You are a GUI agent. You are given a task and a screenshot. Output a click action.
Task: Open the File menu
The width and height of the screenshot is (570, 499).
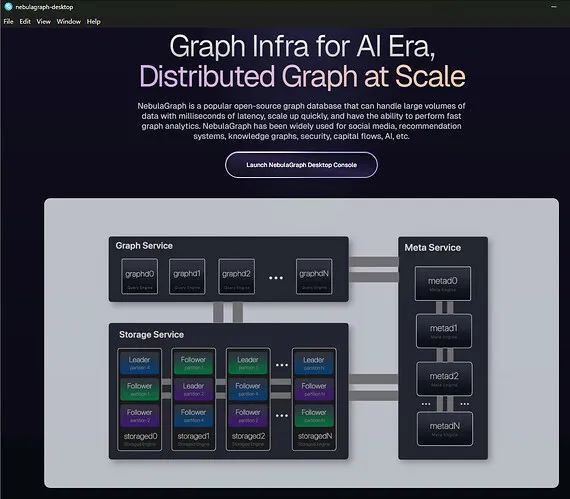[x=8, y=21]
